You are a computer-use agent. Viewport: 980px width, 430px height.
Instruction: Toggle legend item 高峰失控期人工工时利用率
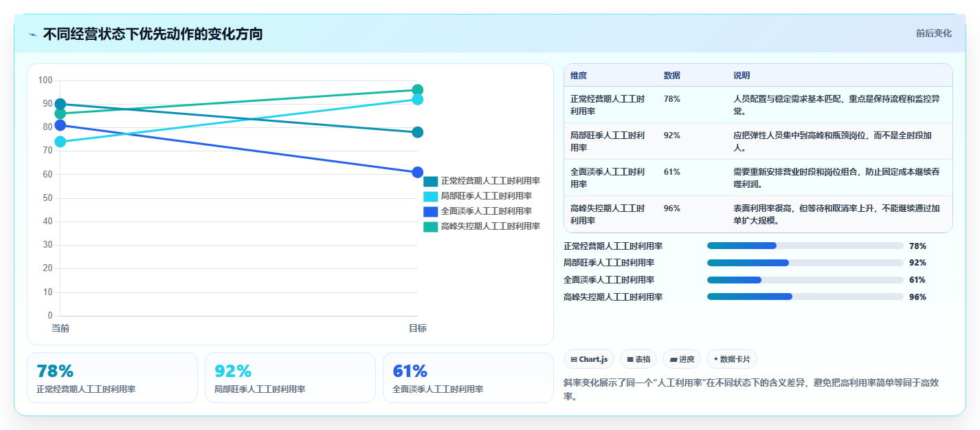coord(482,226)
